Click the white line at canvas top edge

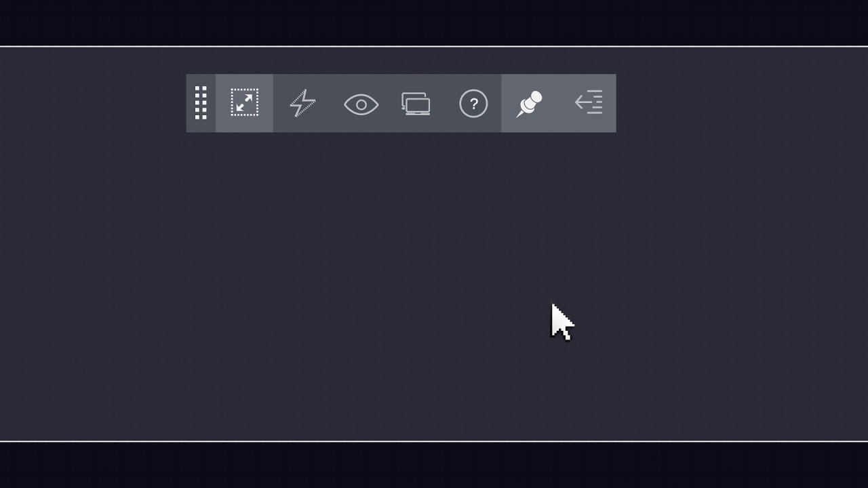[434, 47]
